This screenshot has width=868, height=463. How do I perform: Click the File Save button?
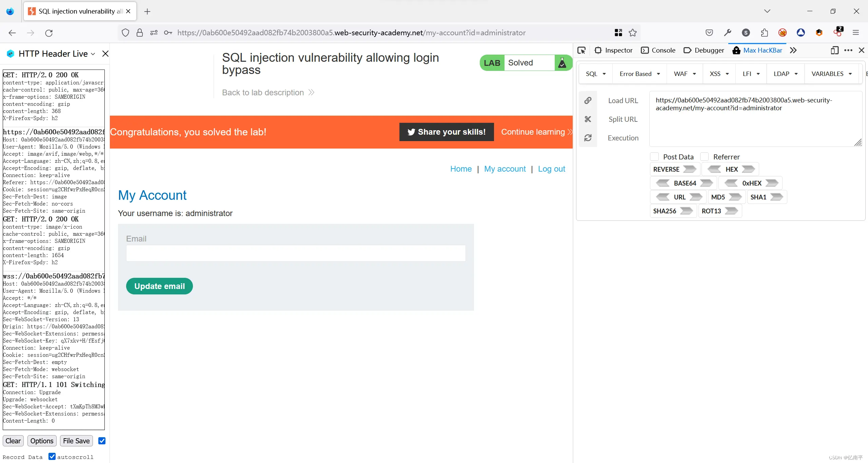tap(76, 441)
